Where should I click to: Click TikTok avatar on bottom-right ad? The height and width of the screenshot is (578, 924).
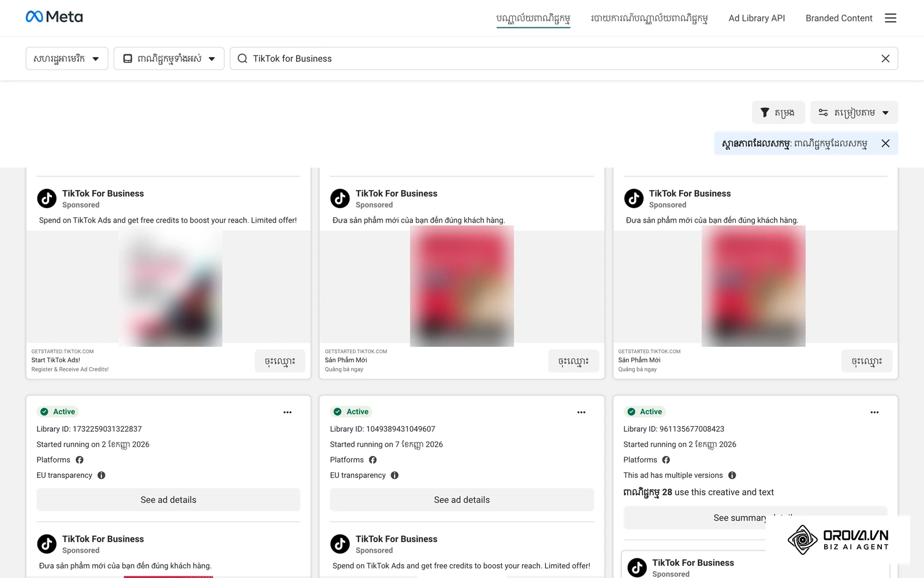coord(637,568)
